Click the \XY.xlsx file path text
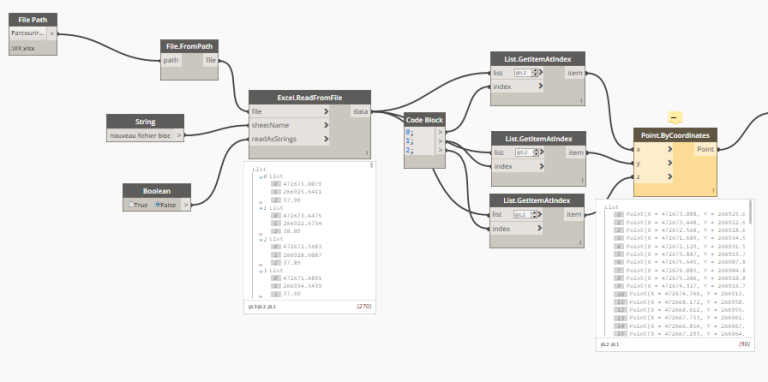This screenshot has height=382, width=768. [x=23, y=48]
